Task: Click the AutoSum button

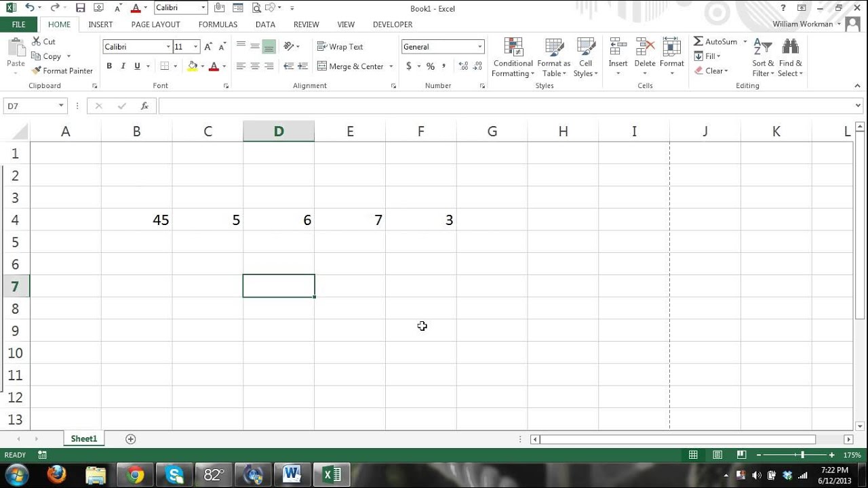Action: [715, 41]
